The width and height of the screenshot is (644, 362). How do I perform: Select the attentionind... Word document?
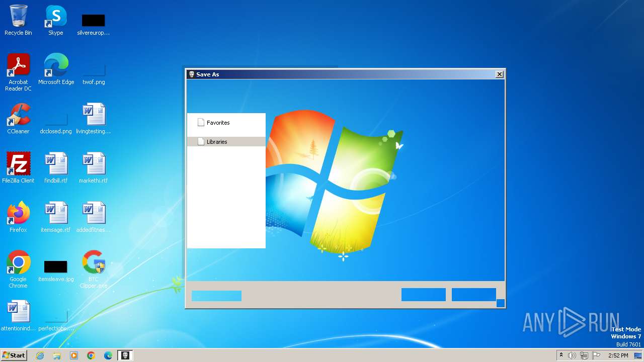click(18, 316)
